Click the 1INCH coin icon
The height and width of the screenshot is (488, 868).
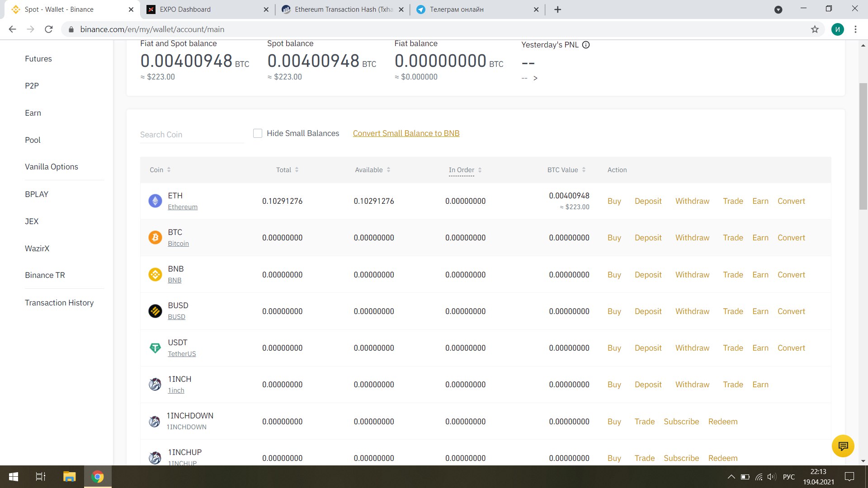click(155, 385)
